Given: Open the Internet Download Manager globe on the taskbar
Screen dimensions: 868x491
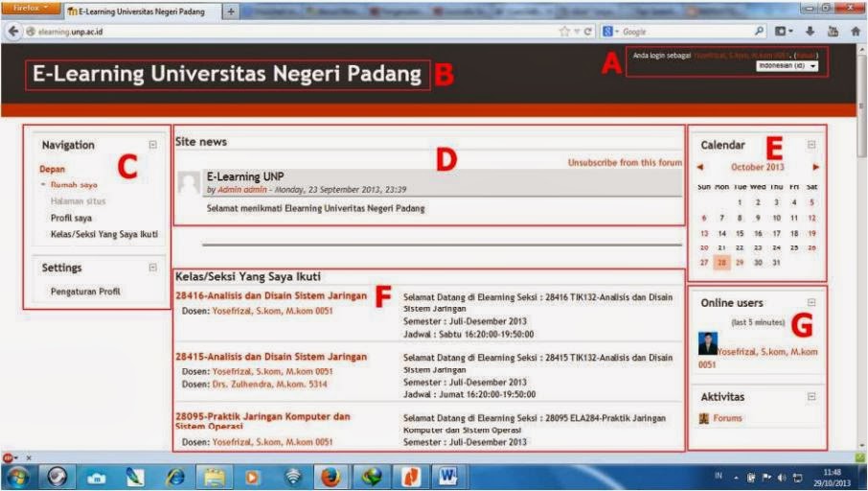Looking at the screenshot, I should [x=371, y=477].
